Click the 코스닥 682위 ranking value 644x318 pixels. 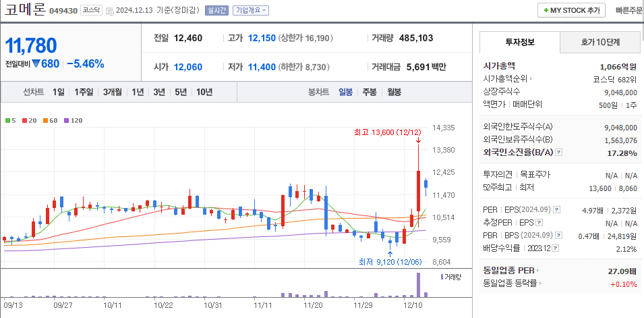click(x=615, y=80)
